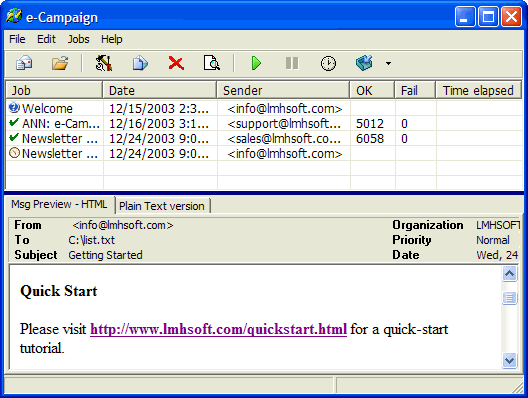
Task: Click the blue mailbox send icon
Action: [x=364, y=63]
